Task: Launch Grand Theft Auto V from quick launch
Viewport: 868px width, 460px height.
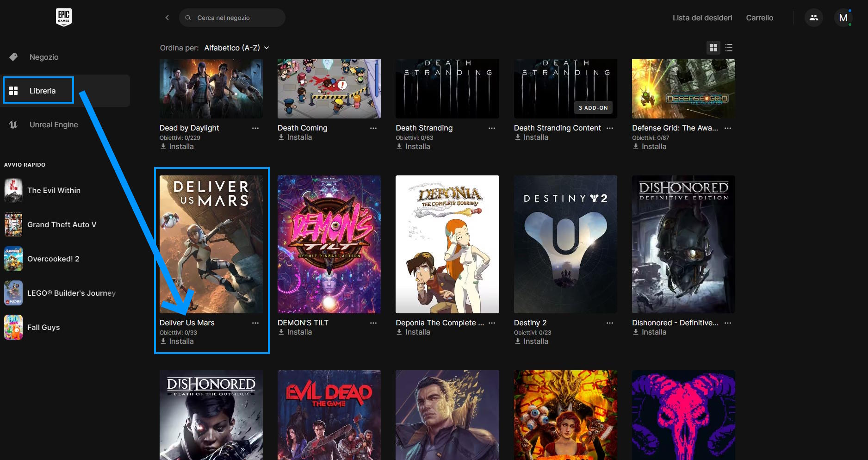Action: click(62, 224)
